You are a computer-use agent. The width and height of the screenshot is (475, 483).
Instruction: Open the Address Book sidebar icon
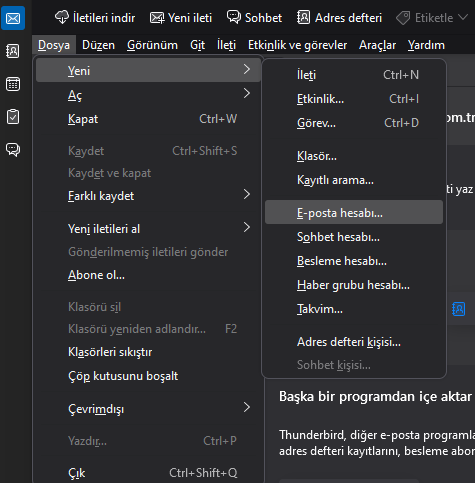click(x=13, y=51)
